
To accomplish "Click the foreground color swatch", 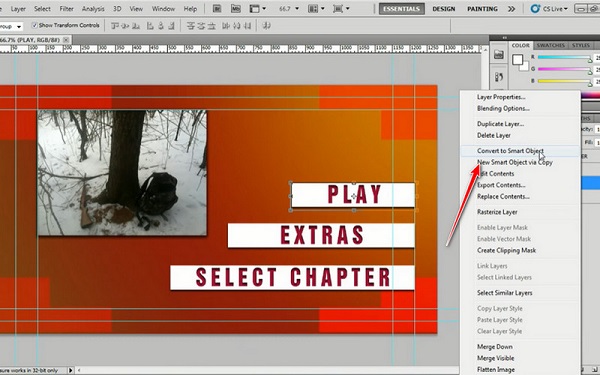I will (x=518, y=60).
